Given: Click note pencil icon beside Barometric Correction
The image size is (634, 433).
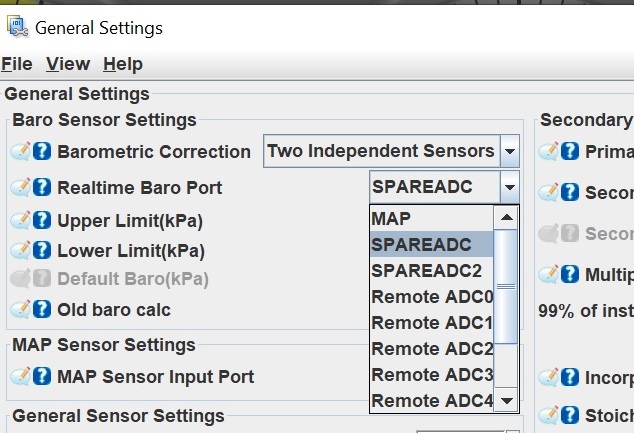Looking at the screenshot, I should (x=20, y=151).
